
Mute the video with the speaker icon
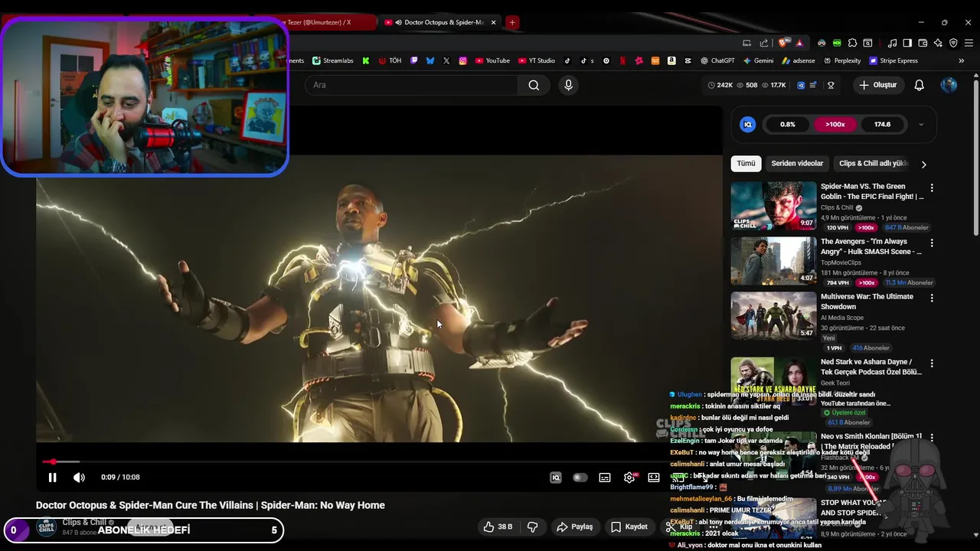[x=79, y=478]
